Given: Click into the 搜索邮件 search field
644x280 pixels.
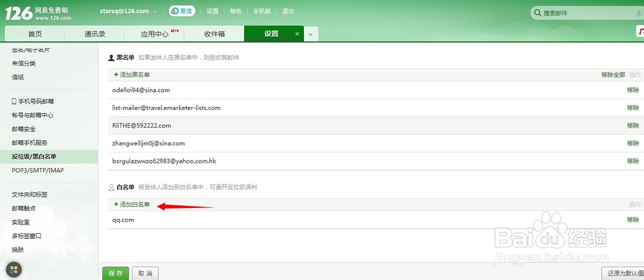Looking at the screenshot, I should tap(587, 13).
